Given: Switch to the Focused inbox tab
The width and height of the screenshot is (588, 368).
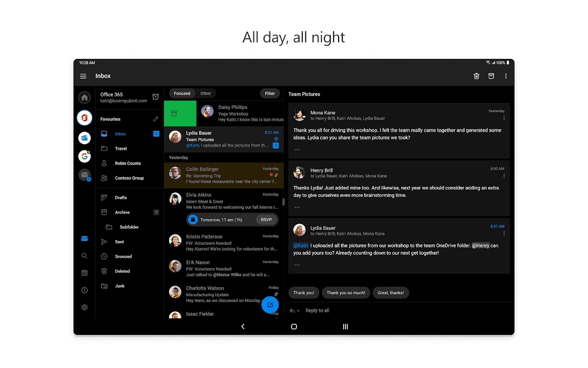Looking at the screenshot, I should pyautogui.click(x=182, y=93).
